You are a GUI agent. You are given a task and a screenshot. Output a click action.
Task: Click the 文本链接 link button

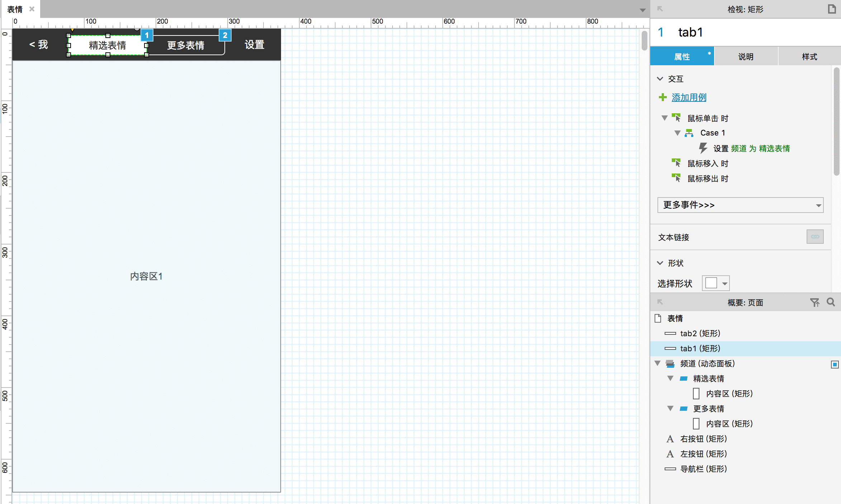point(815,237)
